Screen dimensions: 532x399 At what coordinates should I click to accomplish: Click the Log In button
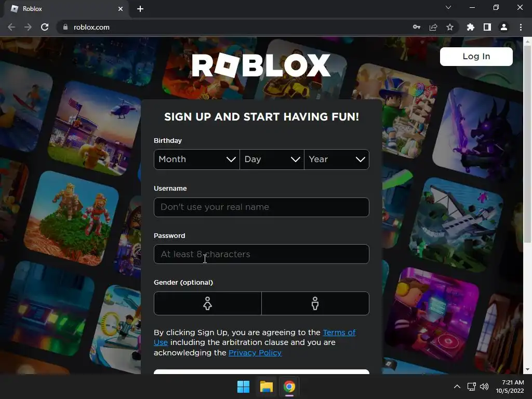point(476,56)
